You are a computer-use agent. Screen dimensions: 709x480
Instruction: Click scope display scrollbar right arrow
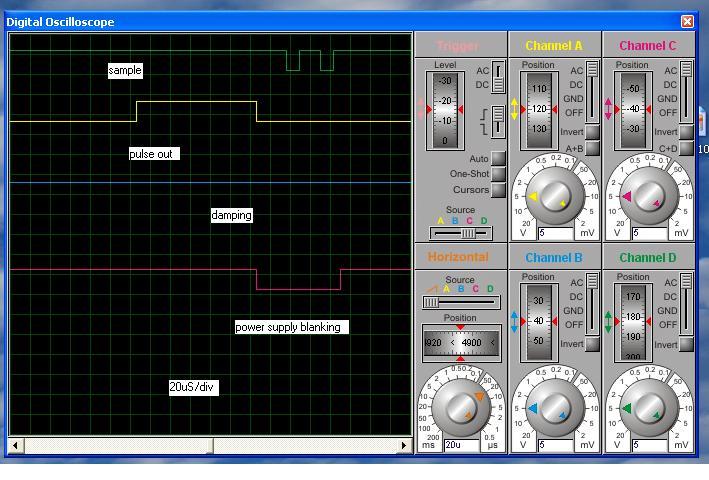point(404,446)
